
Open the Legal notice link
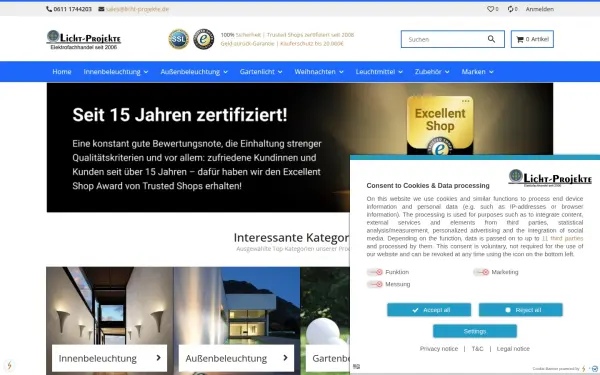[513, 349]
